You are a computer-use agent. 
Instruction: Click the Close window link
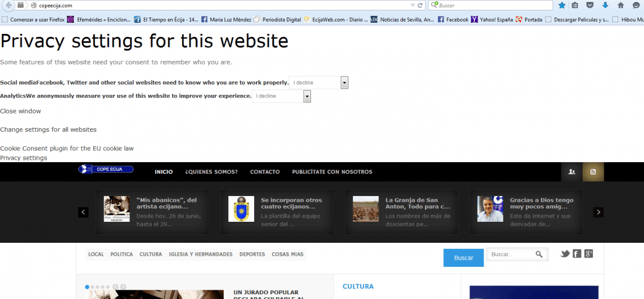point(20,111)
